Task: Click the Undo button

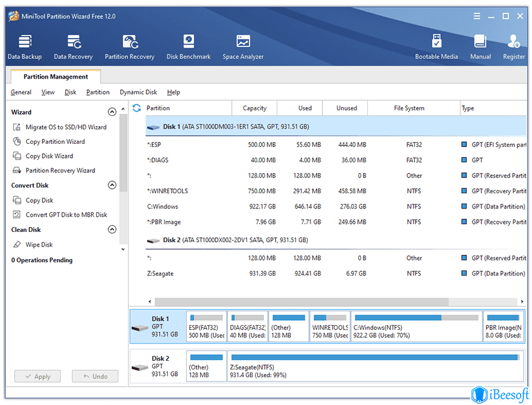Action: [95, 376]
